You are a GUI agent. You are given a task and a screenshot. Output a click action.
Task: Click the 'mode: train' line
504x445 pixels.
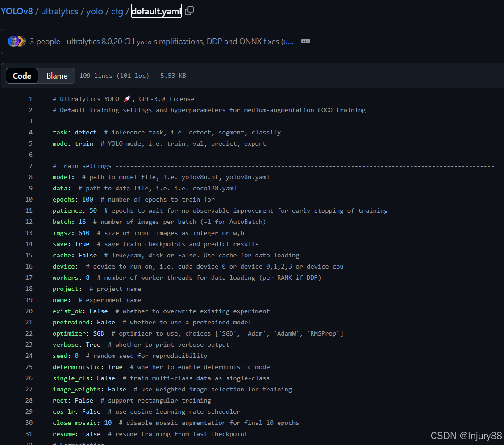tap(73, 143)
